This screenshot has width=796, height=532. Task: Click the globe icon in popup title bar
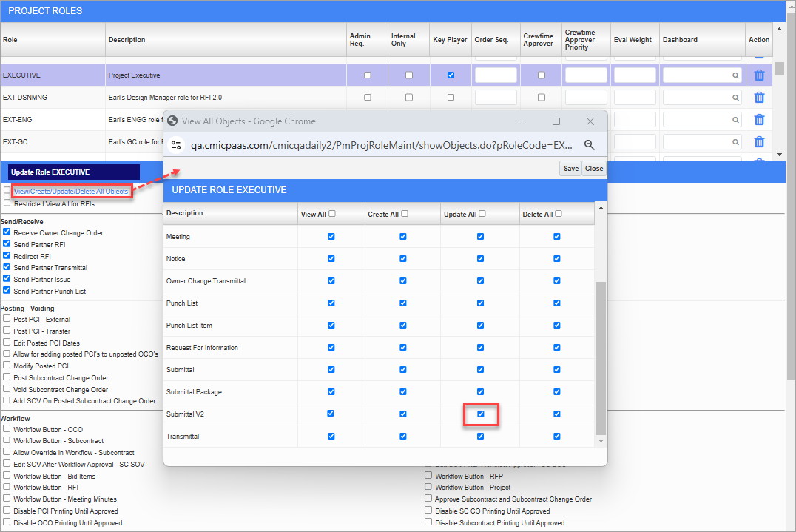172,121
